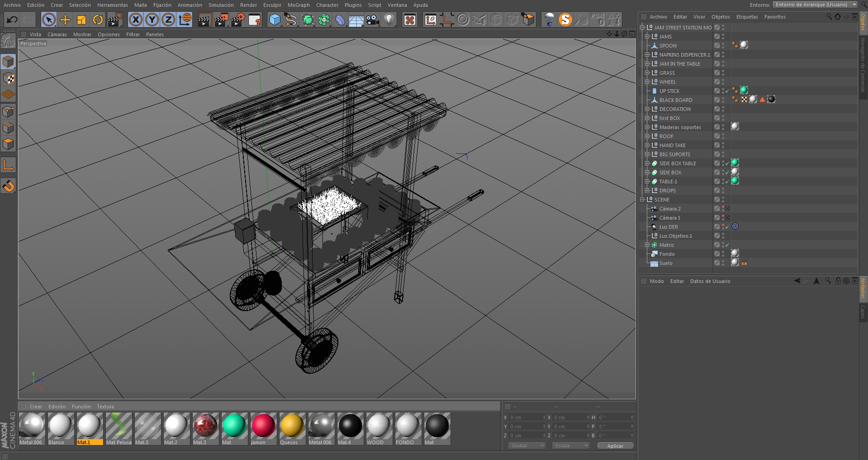Image resolution: width=868 pixels, height=460 pixels.
Task: Click the Scale tool icon
Action: (81, 20)
